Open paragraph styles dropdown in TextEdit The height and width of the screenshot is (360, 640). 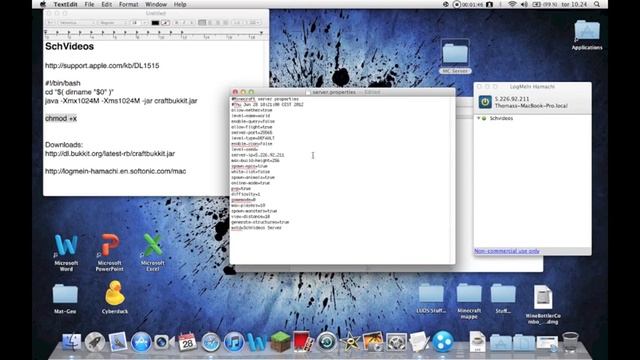tap(51, 23)
